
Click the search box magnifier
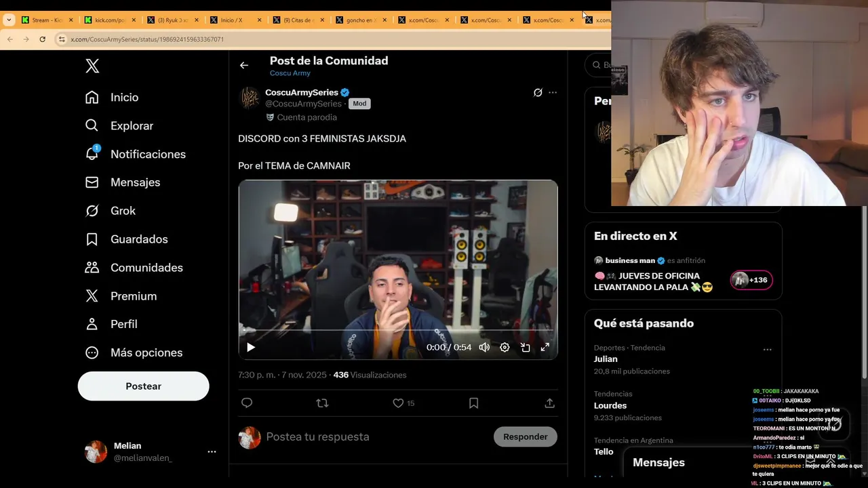tap(597, 65)
